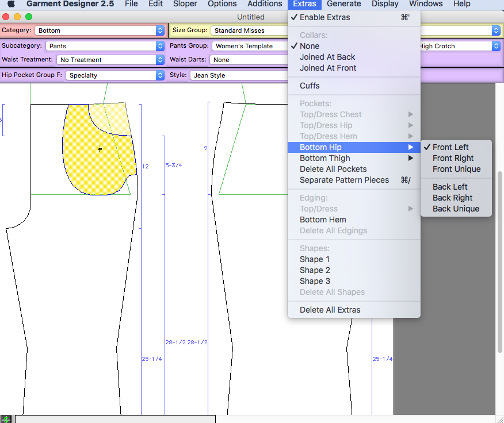Image resolution: width=504 pixels, height=423 pixels.
Task: Open the Category dropdown showing Bottom
Action: pyautogui.click(x=100, y=30)
